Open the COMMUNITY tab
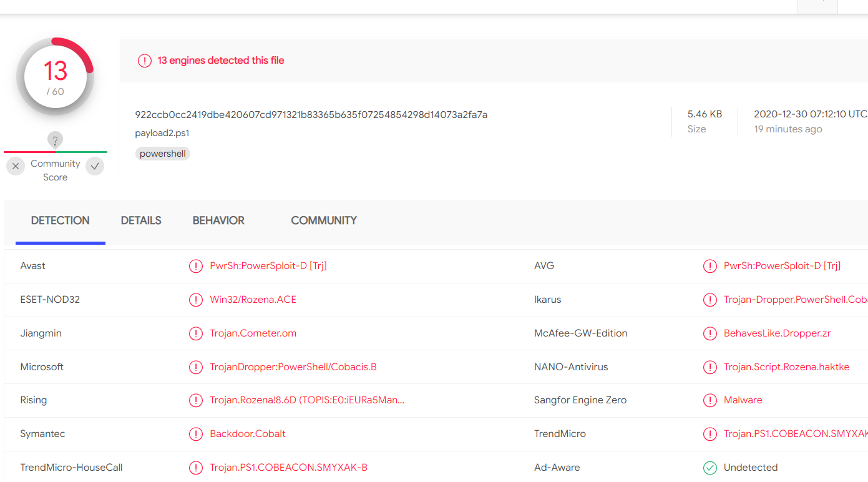The image size is (868, 482). tap(324, 220)
